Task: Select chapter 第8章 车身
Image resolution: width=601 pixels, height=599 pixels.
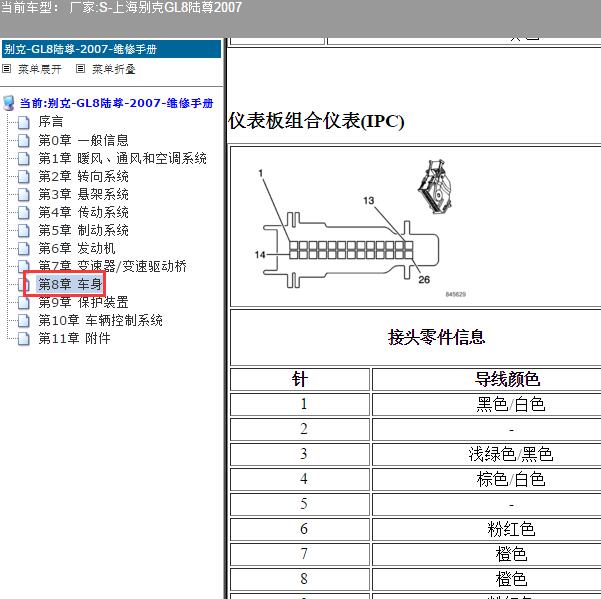Action: (70, 284)
